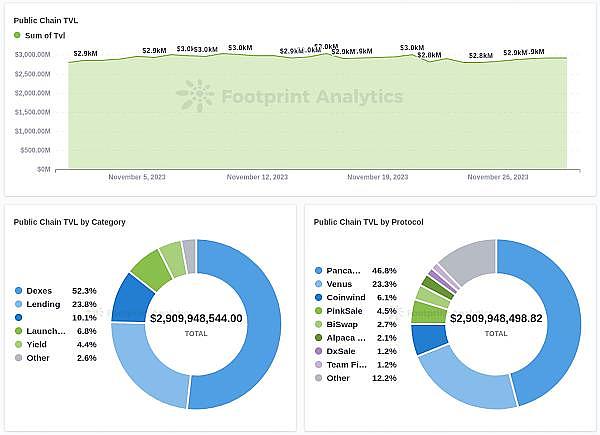Click November 12, 2023 on the x-axis

[x=257, y=177]
